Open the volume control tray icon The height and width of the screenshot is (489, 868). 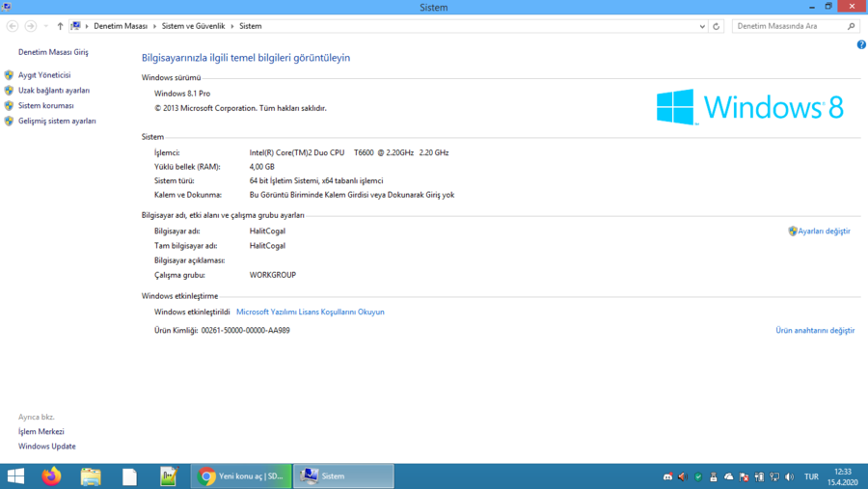point(789,476)
